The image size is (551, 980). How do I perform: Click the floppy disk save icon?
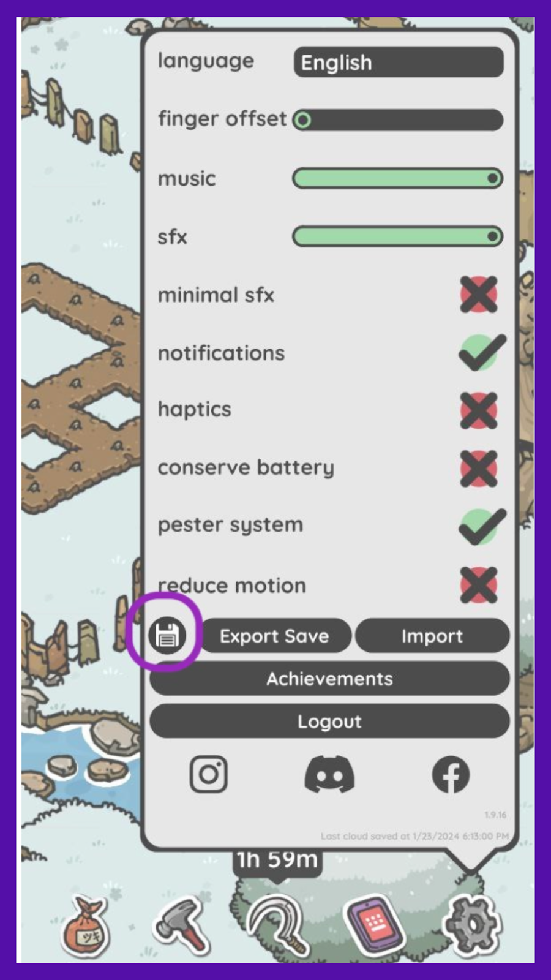167,635
